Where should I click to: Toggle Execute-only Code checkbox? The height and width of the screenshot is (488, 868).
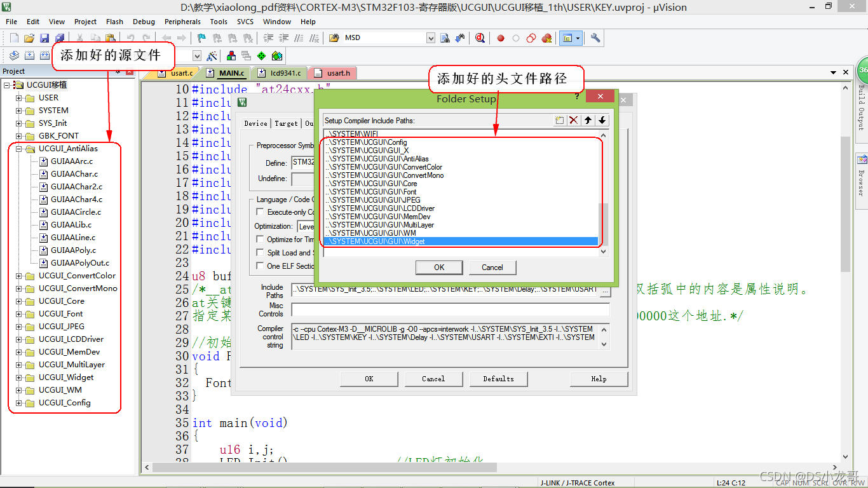click(260, 212)
